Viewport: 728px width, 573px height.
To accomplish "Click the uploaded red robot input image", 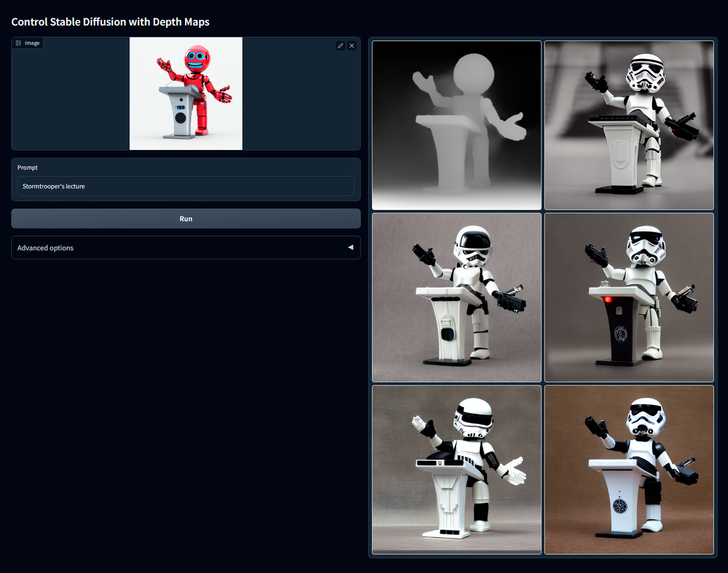I will 186,93.
